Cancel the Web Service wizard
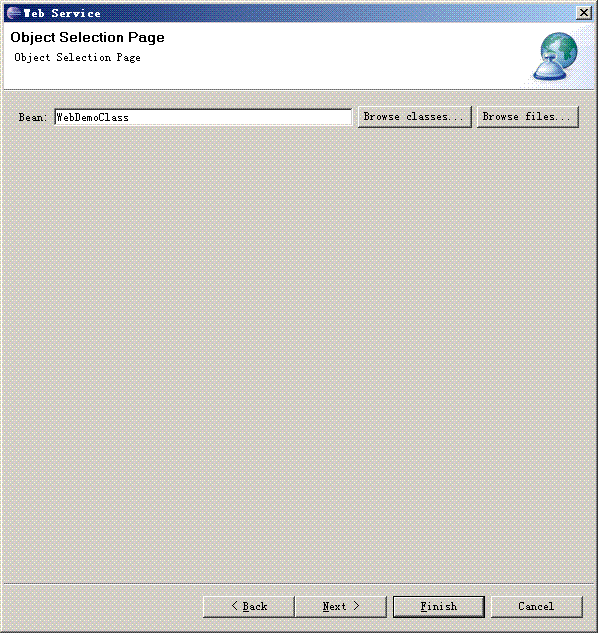The width and height of the screenshot is (598, 633). 537,606
